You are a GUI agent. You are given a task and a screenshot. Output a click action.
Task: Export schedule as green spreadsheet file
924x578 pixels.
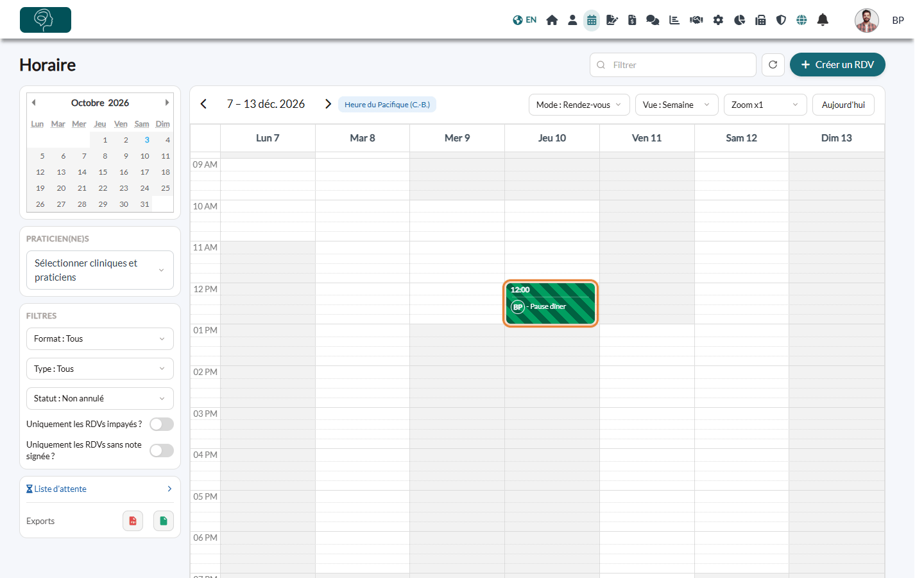(164, 521)
